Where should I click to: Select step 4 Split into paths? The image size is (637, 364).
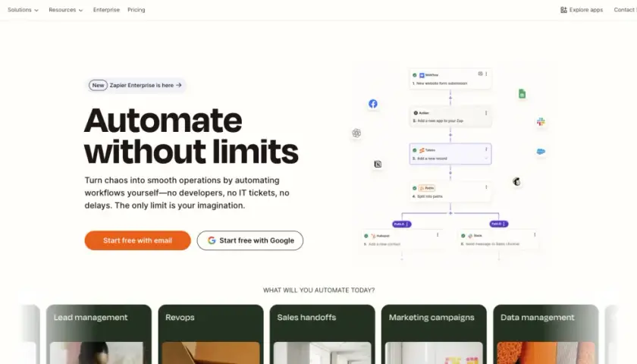point(450,192)
